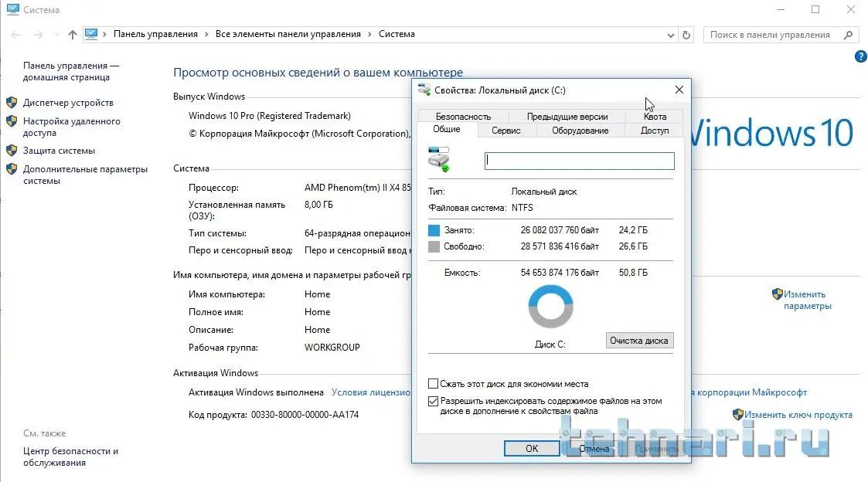This screenshot has width=868, height=482.
Task: Click the shield icon beside Защита системы
Action: (12, 151)
